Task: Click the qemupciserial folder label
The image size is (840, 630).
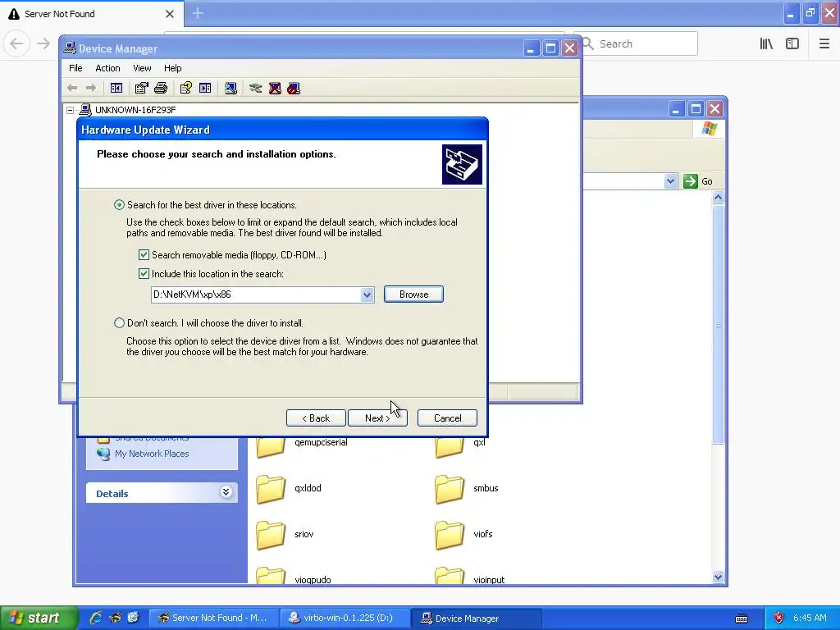Action: [x=321, y=442]
